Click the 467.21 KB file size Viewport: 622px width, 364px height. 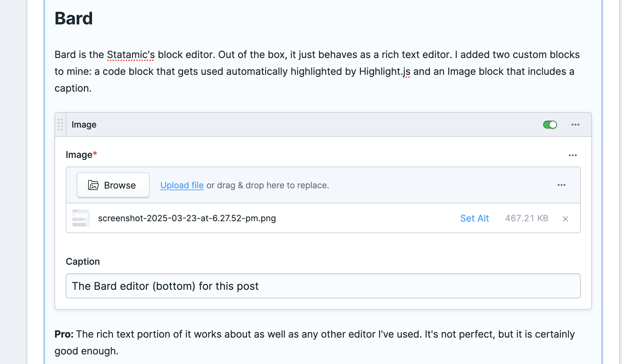tap(527, 218)
